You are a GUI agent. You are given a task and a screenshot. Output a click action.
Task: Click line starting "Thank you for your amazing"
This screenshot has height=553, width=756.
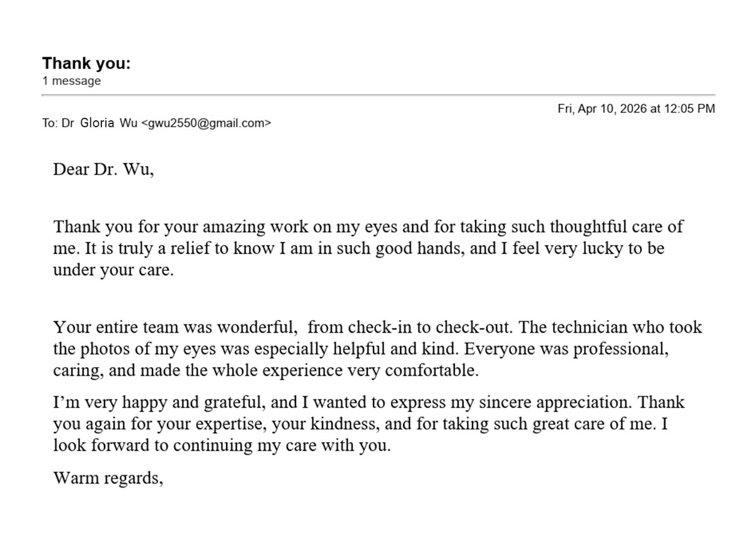coord(368,227)
